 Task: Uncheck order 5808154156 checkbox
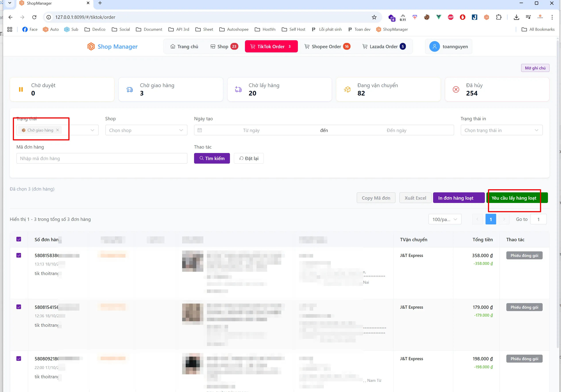(x=19, y=307)
